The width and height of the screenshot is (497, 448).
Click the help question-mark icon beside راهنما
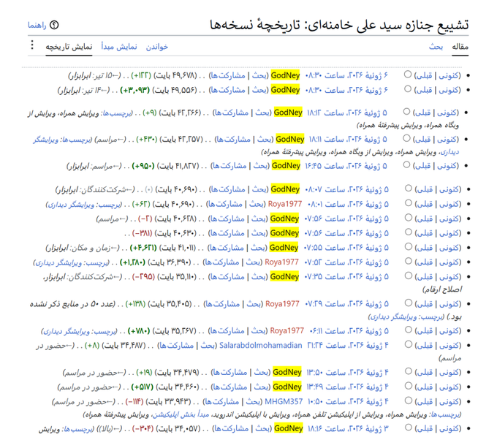click(x=54, y=25)
